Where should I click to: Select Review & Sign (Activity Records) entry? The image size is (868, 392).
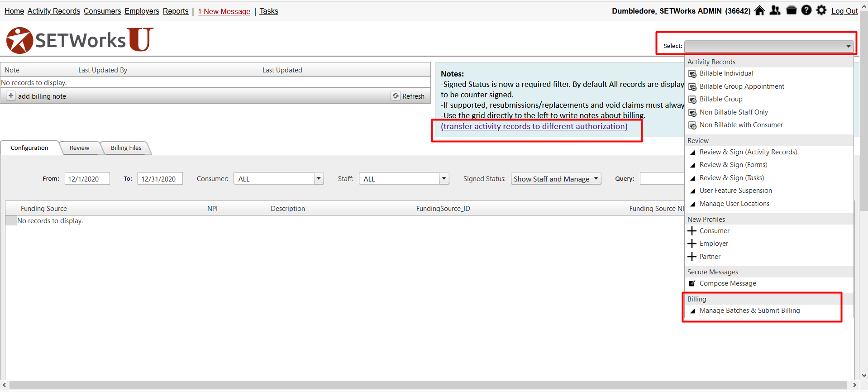(x=749, y=152)
